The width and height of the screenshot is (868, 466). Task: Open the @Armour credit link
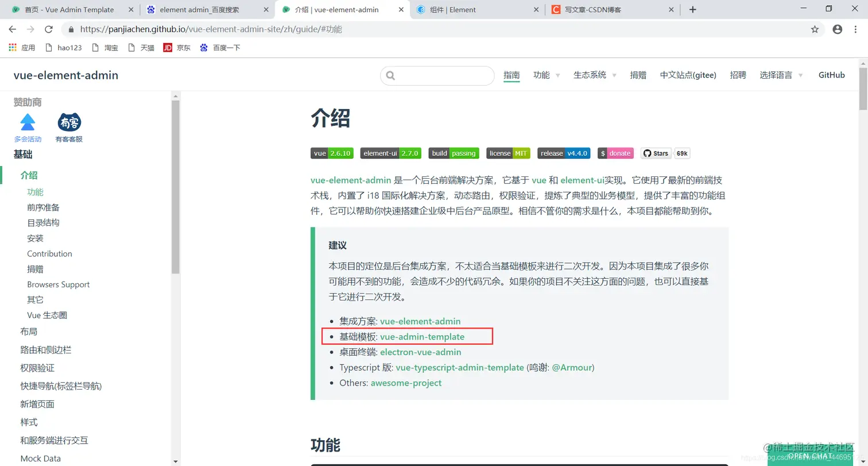pos(572,367)
